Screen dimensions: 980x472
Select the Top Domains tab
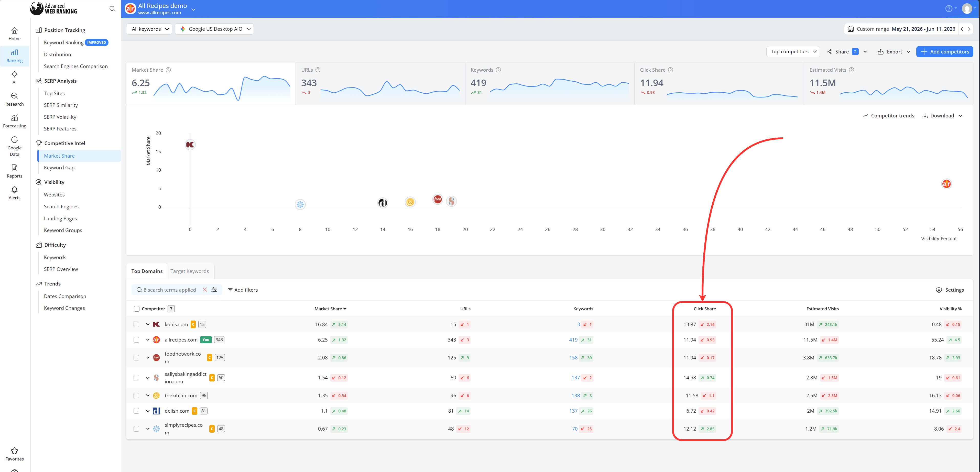pos(147,271)
